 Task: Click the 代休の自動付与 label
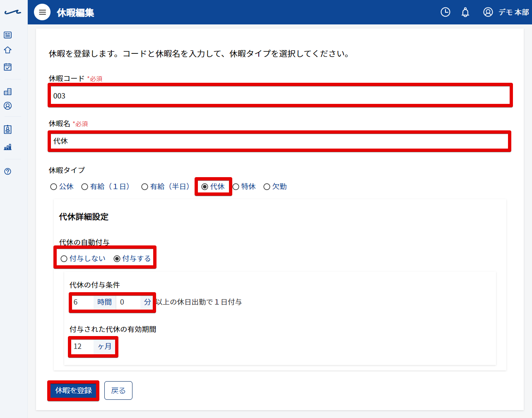pos(84,242)
